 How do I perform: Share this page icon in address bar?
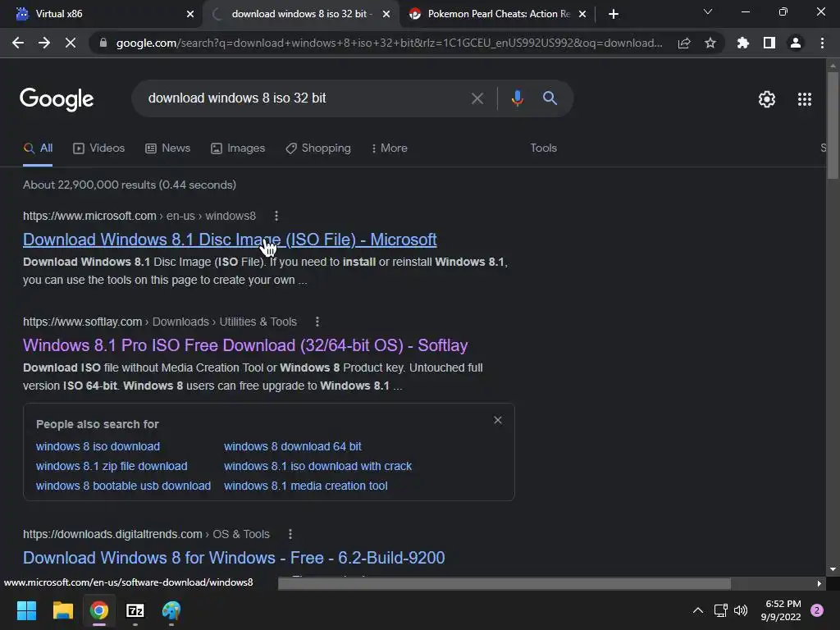click(684, 43)
